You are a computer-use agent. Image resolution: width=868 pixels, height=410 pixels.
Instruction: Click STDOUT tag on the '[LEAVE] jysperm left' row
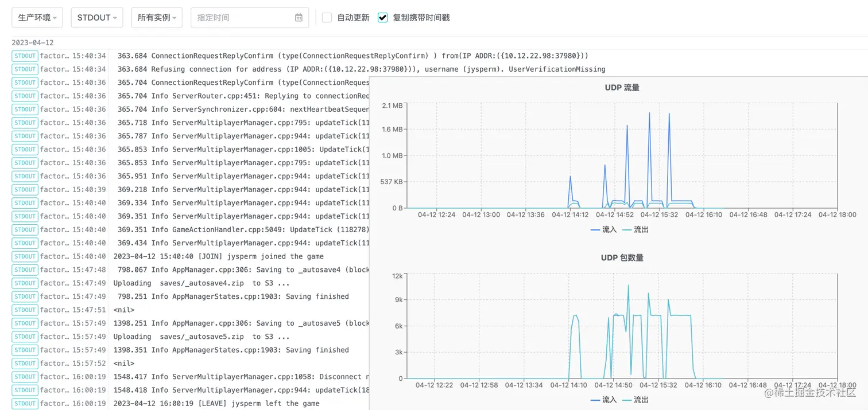[25, 404]
